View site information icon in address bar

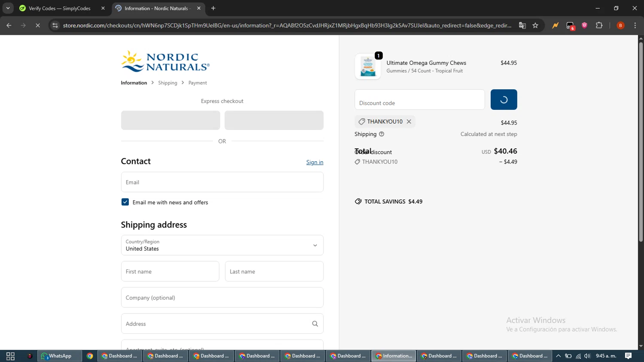tap(55, 25)
